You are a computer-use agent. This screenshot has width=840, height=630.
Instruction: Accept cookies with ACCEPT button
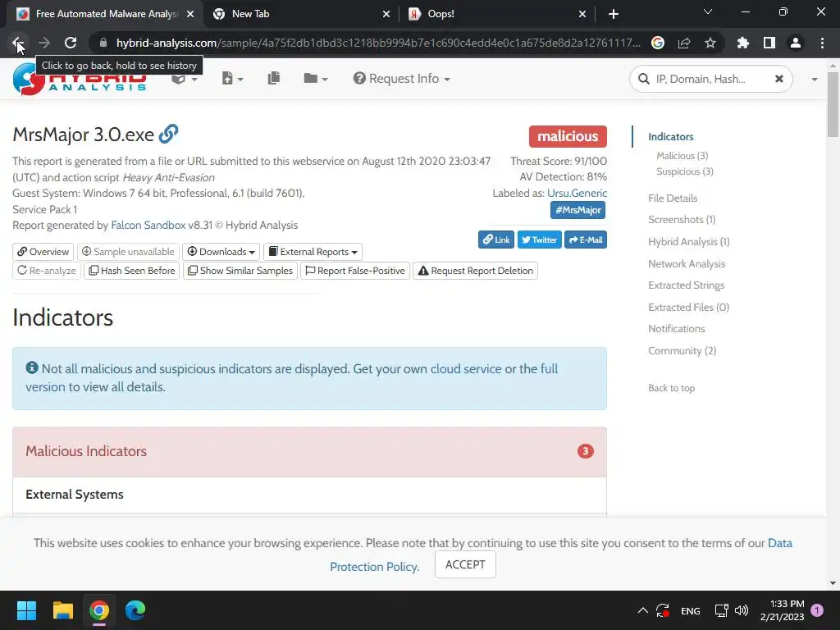coord(465,564)
